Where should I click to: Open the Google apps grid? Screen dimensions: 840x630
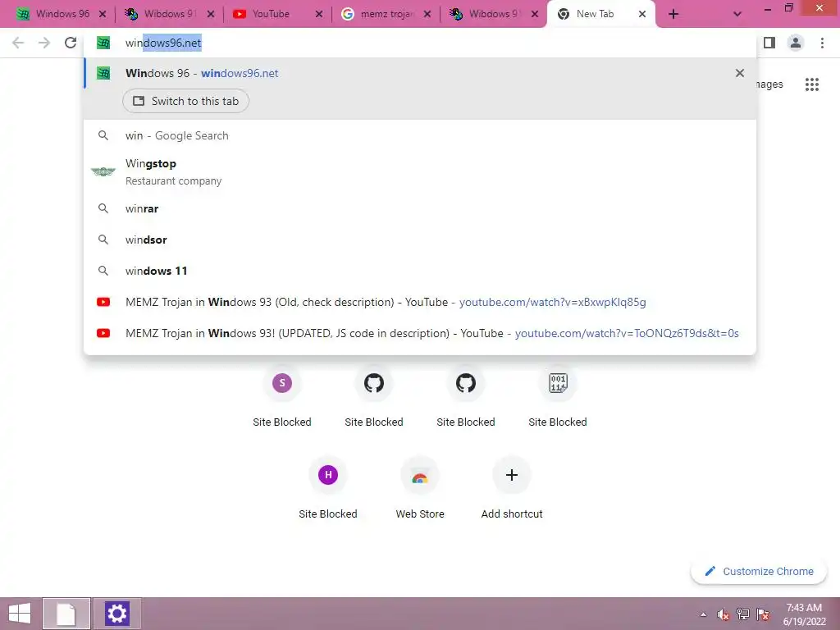[x=811, y=84]
